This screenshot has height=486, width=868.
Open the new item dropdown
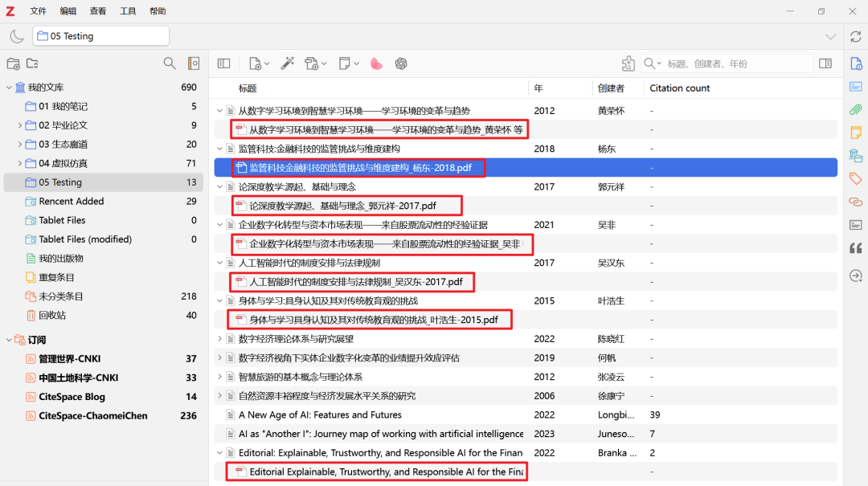pyautogui.click(x=259, y=63)
